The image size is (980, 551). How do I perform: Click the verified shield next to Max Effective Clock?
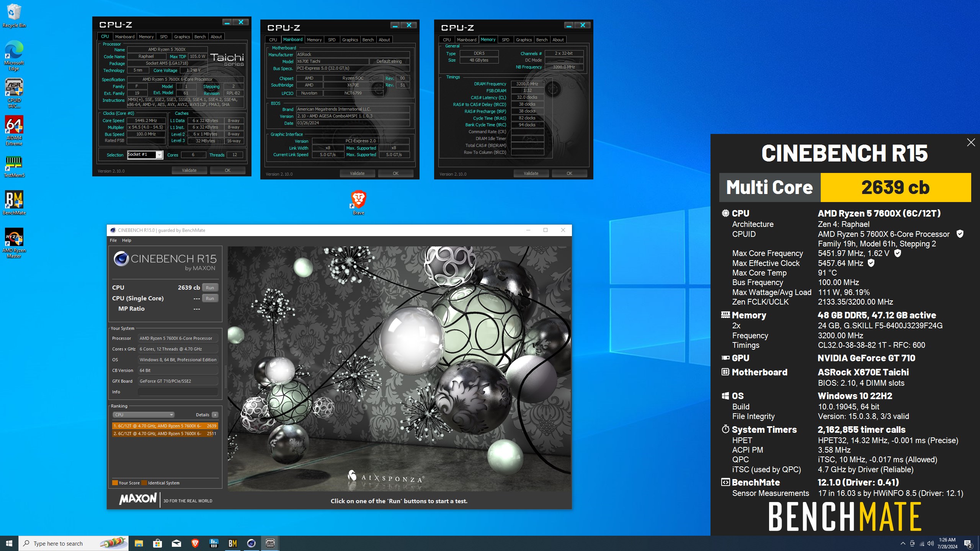[x=871, y=263]
